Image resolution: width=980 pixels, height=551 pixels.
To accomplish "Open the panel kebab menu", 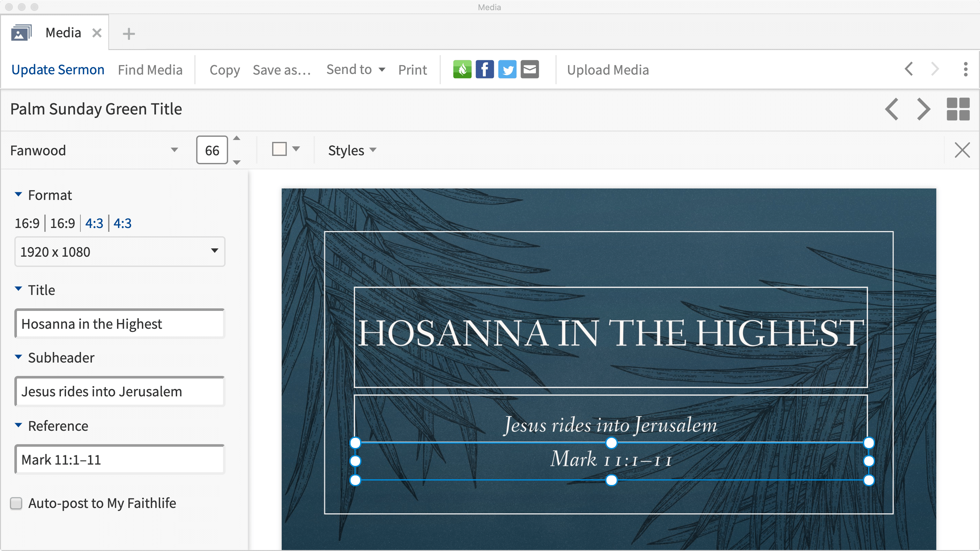I will [966, 69].
